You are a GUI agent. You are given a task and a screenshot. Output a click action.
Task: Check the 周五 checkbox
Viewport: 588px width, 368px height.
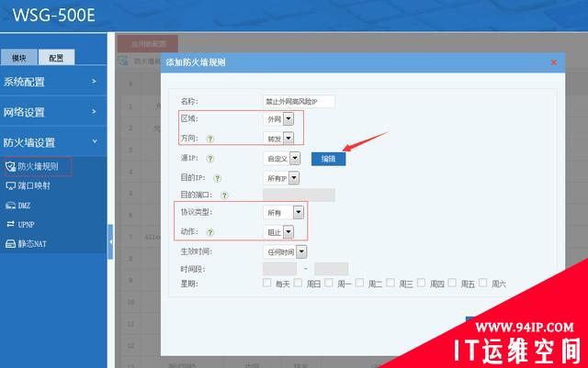click(452, 283)
